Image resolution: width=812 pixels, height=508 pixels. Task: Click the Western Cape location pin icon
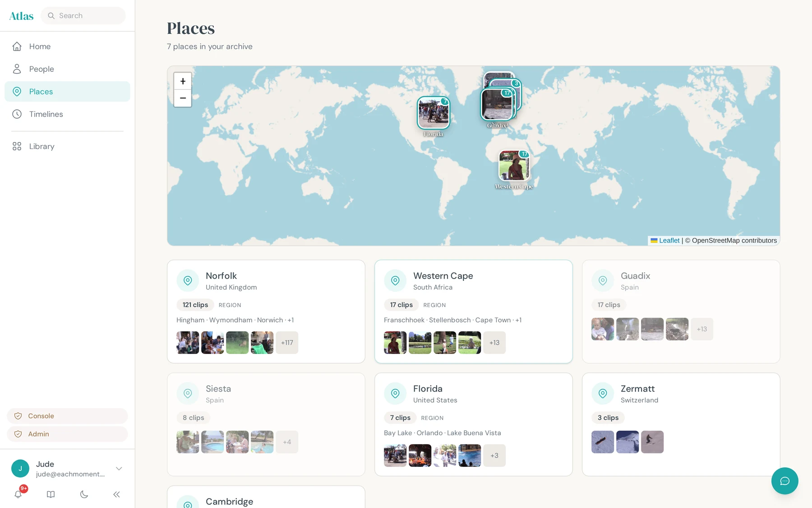(x=395, y=281)
